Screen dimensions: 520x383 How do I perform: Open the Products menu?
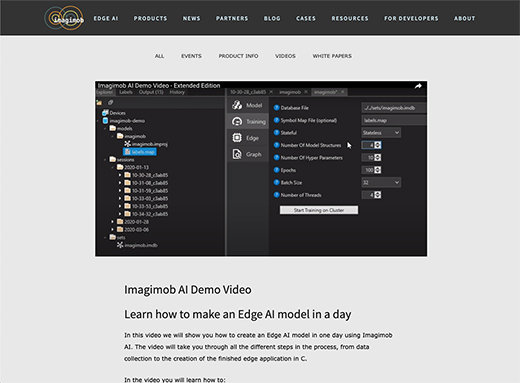(150, 19)
